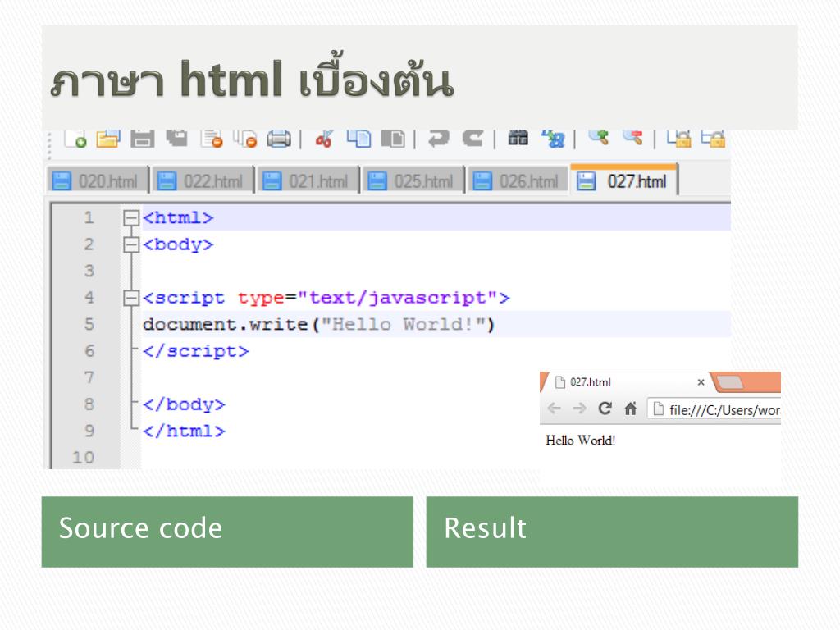
Task: Click the Zoom In magnifier icon
Action: [598, 138]
